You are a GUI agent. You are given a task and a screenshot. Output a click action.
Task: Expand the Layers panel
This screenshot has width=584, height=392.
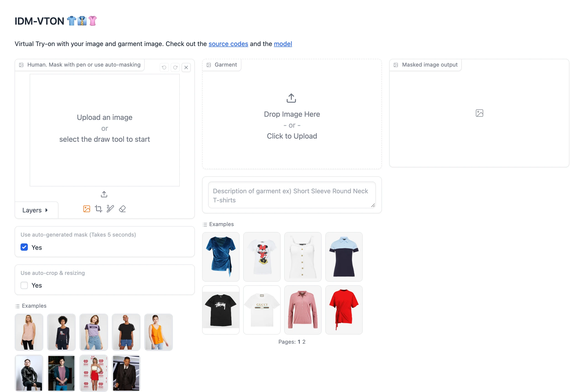pyautogui.click(x=35, y=210)
